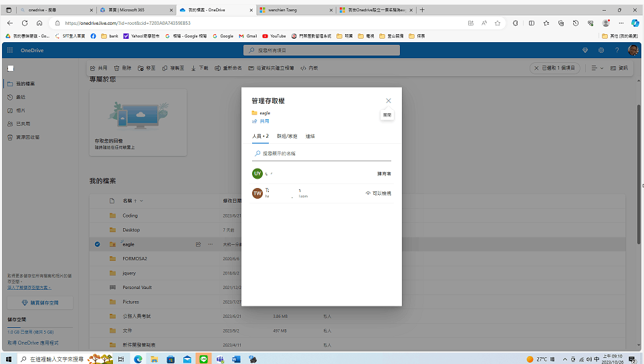Viewport: 644px width, 364px height.
Task: Open Photos in the sidebar
Action: 17,110
